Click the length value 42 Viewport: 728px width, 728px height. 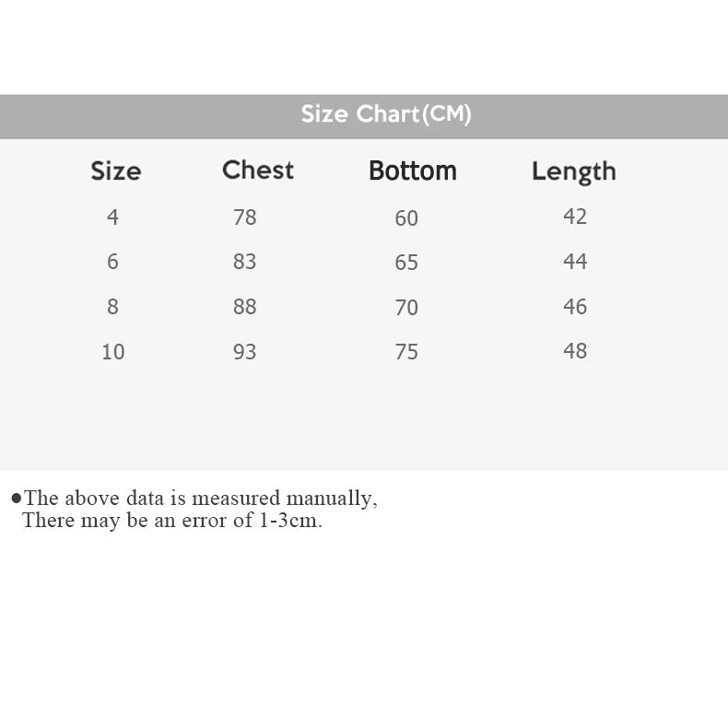click(x=575, y=217)
